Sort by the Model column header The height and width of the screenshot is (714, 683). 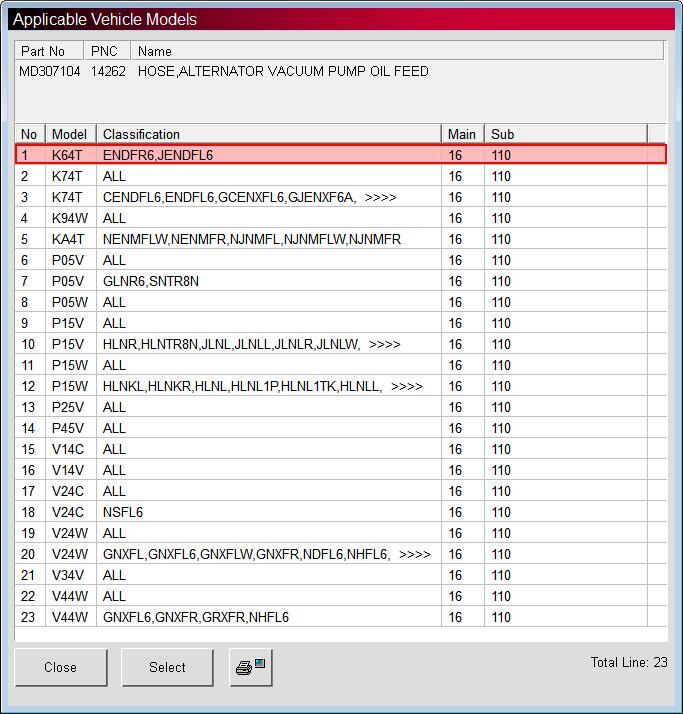tap(71, 134)
